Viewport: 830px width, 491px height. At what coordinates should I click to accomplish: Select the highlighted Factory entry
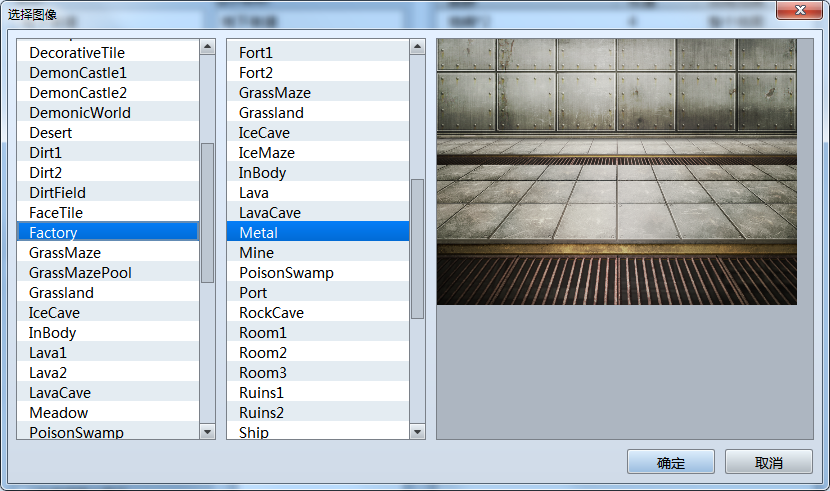point(108,232)
